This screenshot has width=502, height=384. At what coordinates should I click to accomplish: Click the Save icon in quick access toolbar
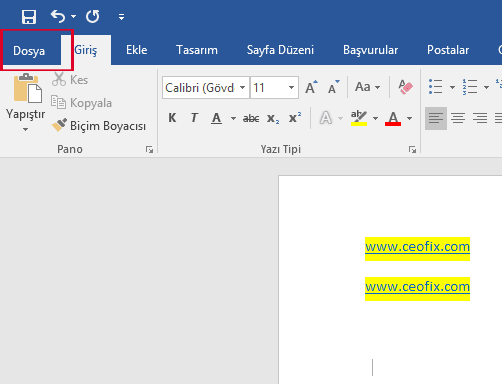(29, 17)
